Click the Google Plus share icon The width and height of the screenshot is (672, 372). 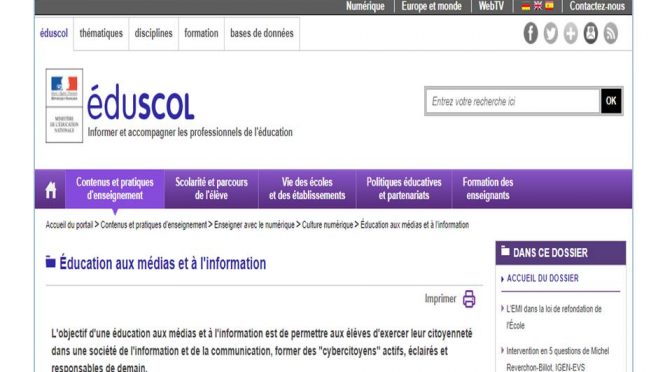pyautogui.click(x=570, y=33)
